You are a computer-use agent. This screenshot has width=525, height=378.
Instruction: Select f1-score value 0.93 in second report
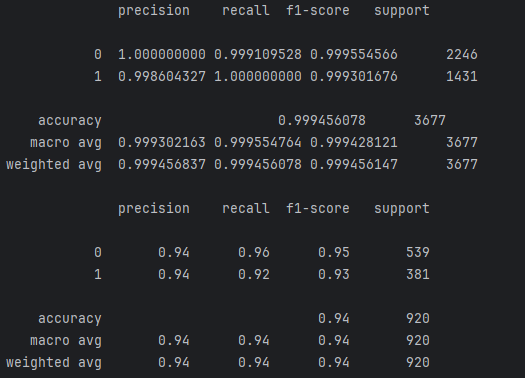(x=334, y=275)
